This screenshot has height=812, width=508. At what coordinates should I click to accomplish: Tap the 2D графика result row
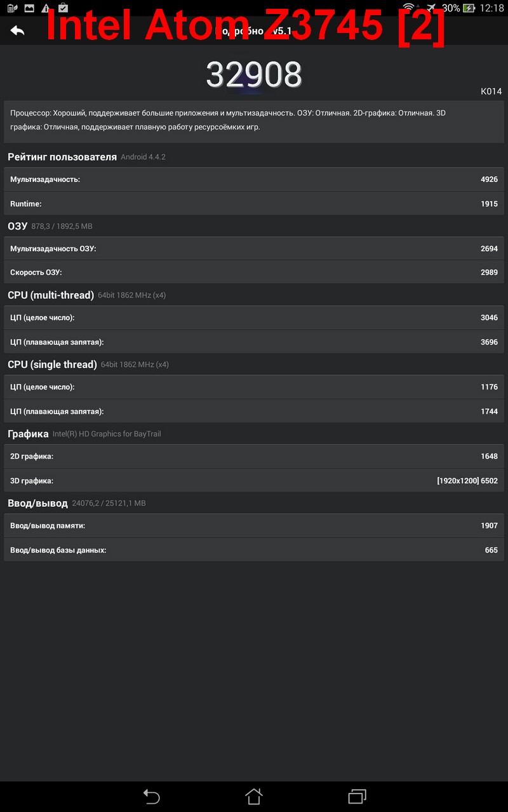(254, 456)
